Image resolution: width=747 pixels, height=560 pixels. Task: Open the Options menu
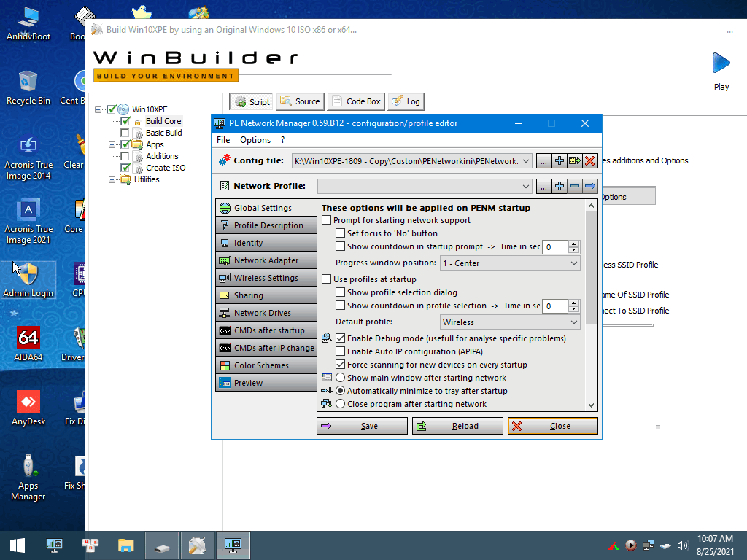pyautogui.click(x=255, y=140)
